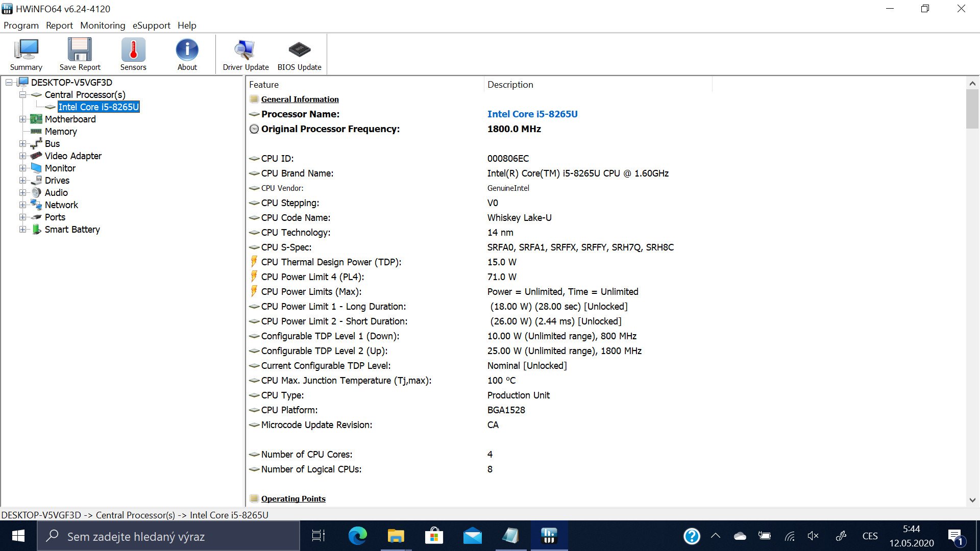Expand the Ports tree node
The height and width of the screenshot is (551, 980).
pos(22,217)
